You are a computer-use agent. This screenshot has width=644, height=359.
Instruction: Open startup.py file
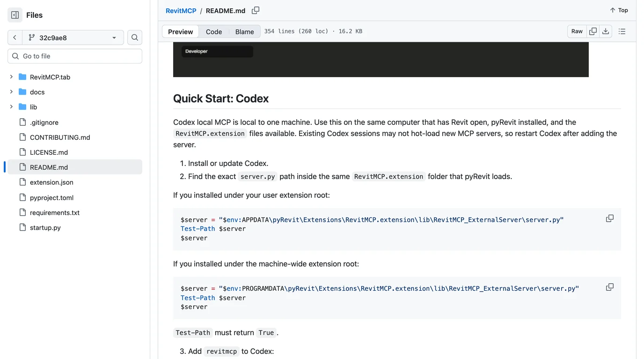pyautogui.click(x=45, y=228)
